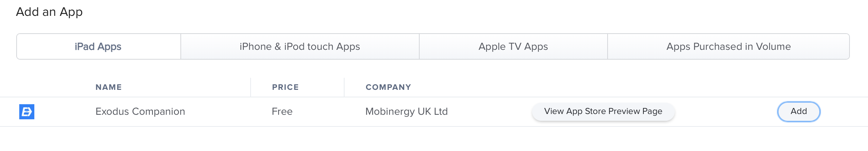Viewport: 868px width, 151px height.
Task: Select the Exodus Companion app name
Action: pos(140,111)
